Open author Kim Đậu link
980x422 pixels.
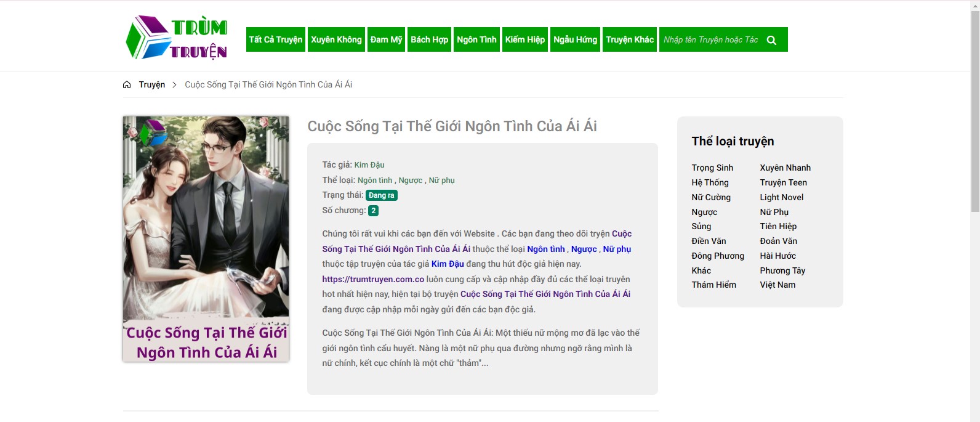pos(369,165)
